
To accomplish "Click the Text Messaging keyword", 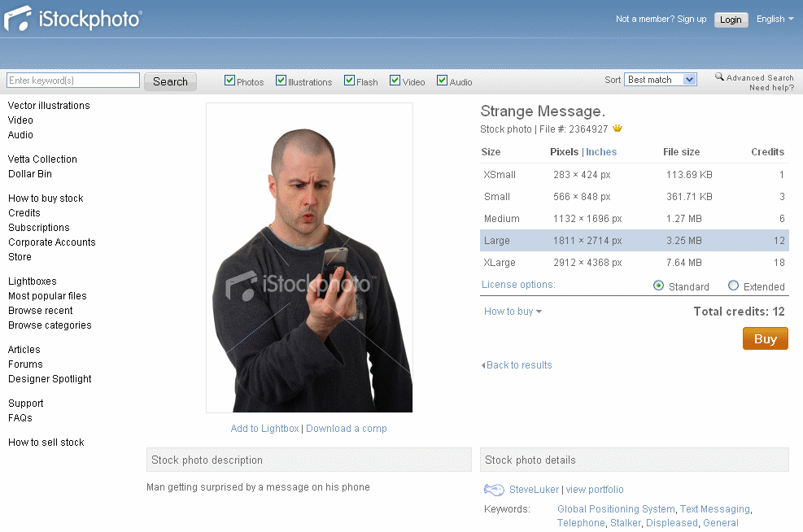I will pyautogui.click(x=715, y=509).
